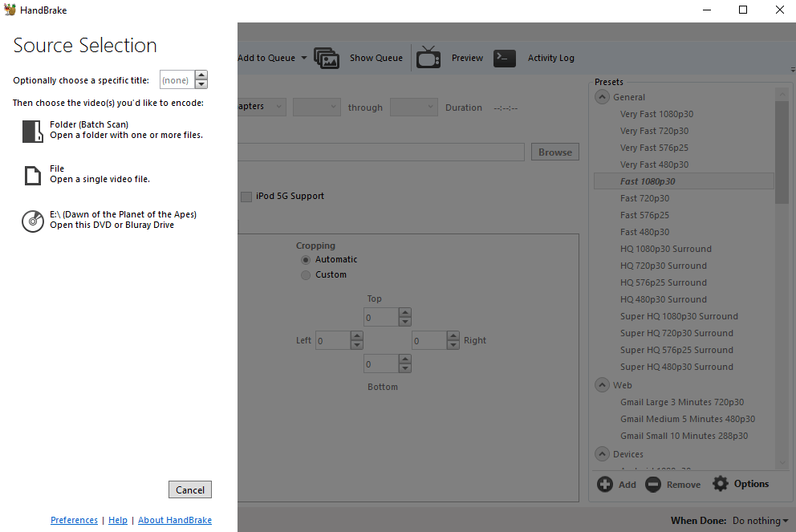Image resolution: width=796 pixels, height=532 pixels.
Task: Open the Dawn of the Planet of the Apes drive
Action: pyautogui.click(x=109, y=220)
